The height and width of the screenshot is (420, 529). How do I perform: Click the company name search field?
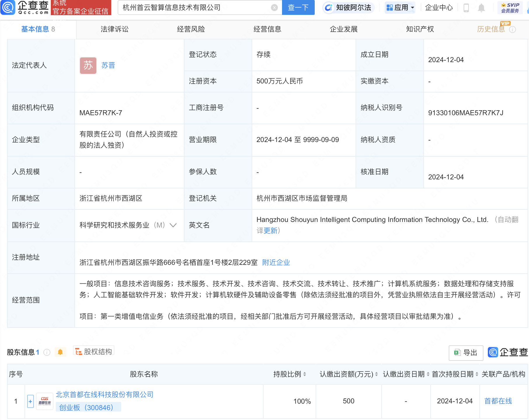tap(196, 8)
